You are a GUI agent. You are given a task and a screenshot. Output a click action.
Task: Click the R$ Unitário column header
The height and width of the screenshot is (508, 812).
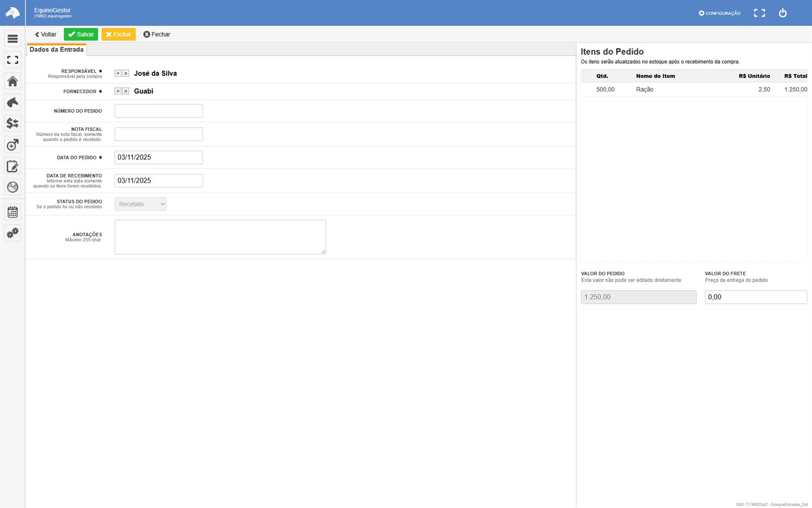tap(754, 76)
